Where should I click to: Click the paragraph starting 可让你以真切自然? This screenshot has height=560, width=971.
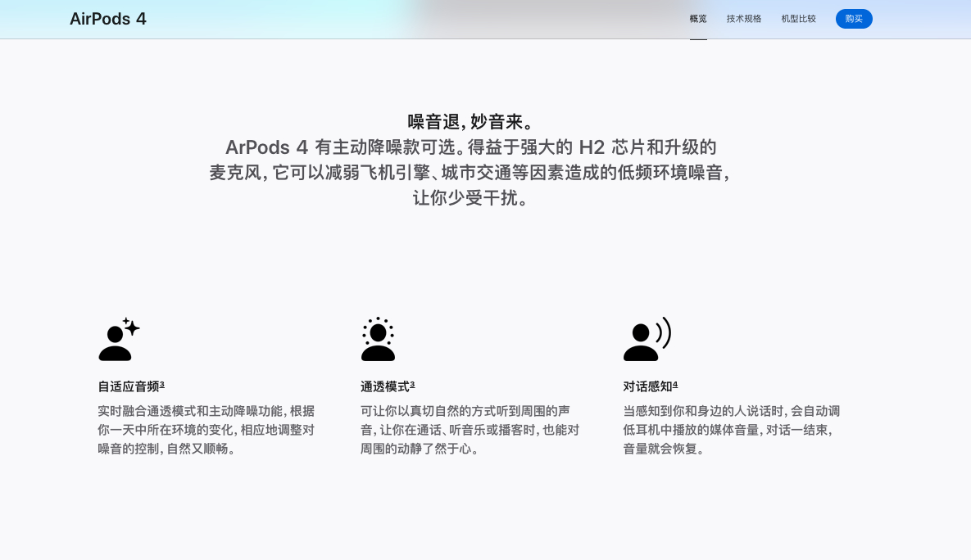coord(470,430)
